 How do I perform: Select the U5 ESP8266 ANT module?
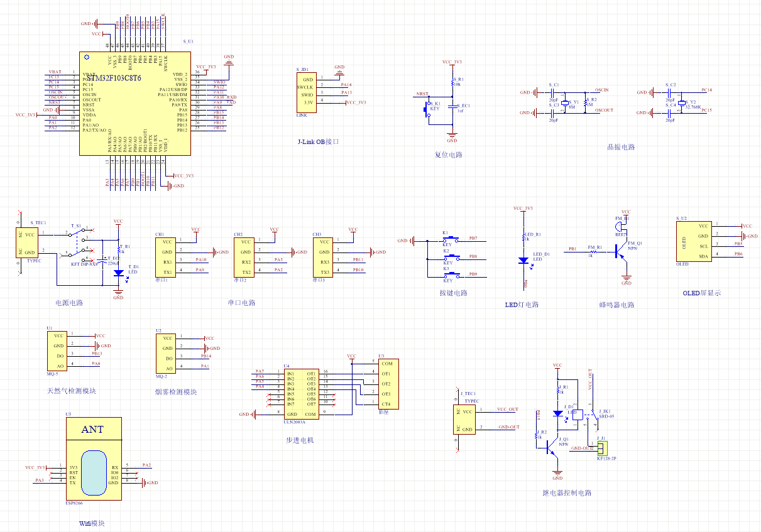pos(94,459)
